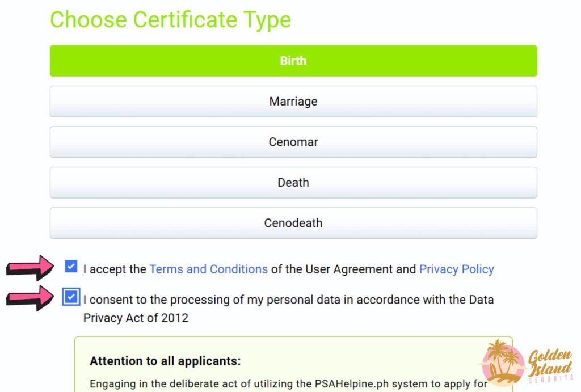Click the highlighted green Birth bar
Screen dimensions: 581x392
point(293,61)
